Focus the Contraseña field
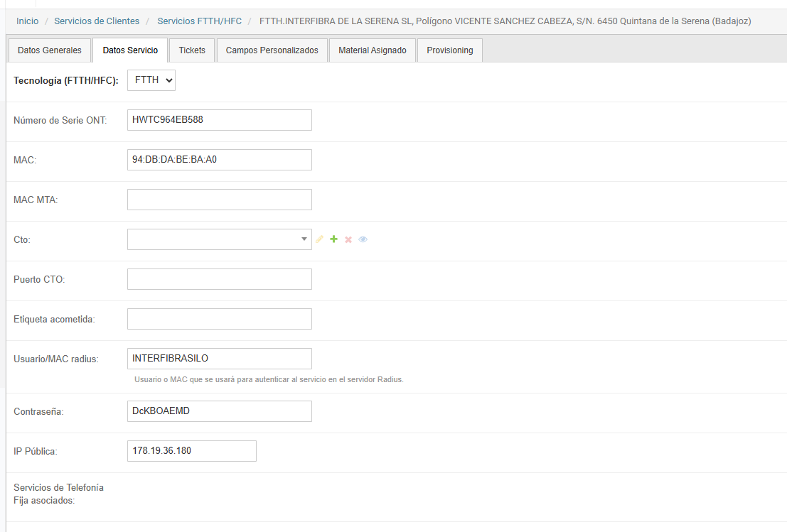787x532 pixels. coord(220,411)
